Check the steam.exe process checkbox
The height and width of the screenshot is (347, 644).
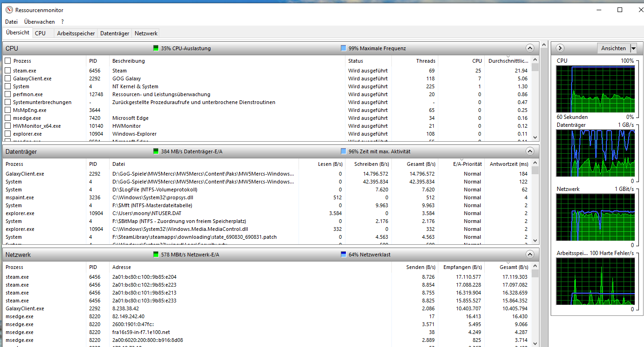point(8,71)
